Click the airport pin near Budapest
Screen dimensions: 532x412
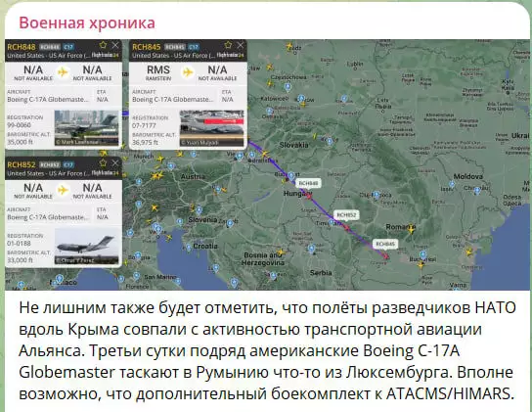tap(290, 176)
